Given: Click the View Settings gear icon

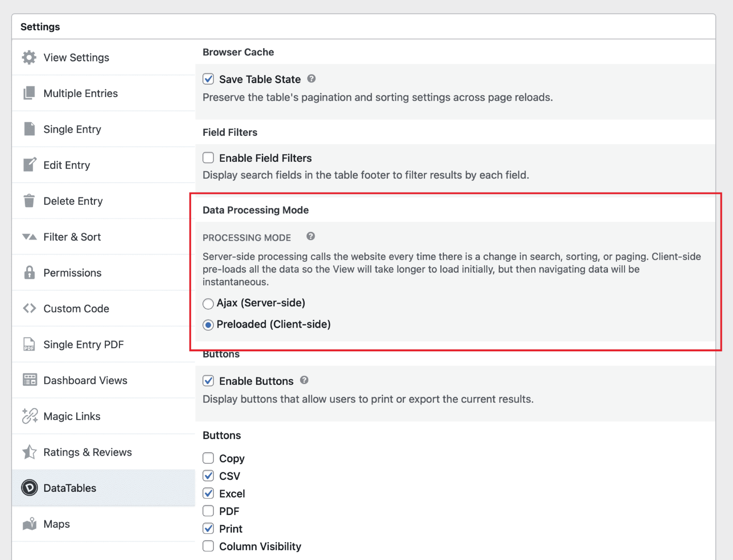Looking at the screenshot, I should pos(29,57).
